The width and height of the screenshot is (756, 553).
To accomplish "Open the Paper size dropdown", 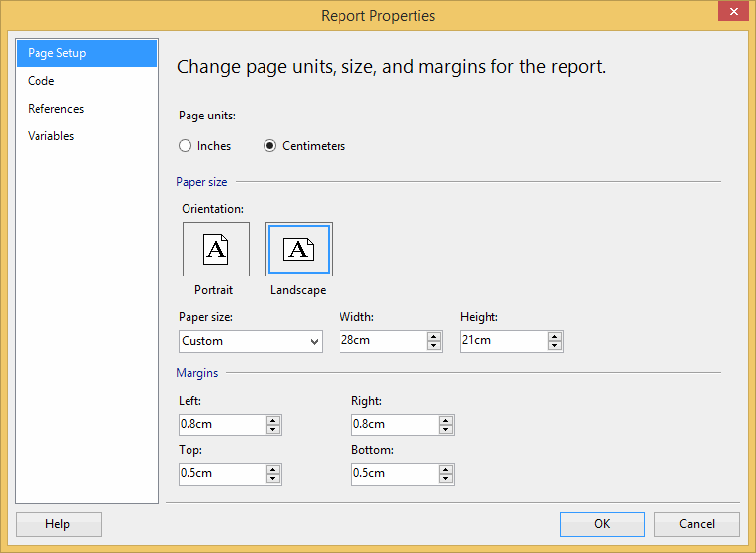I will coord(251,341).
